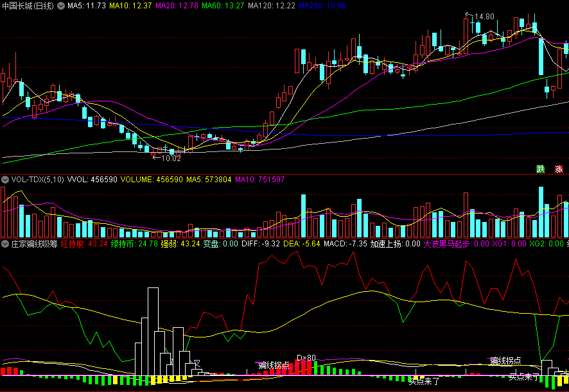Click the volume MA5: 573804 label
The width and height of the screenshot is (569, 392).
point(209,180)
